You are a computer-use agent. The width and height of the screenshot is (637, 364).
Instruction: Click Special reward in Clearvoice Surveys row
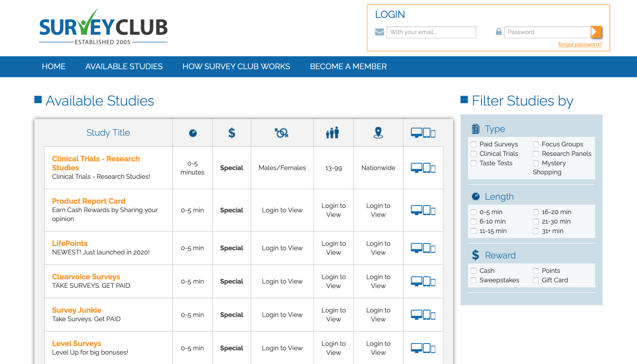coord(232,281)
